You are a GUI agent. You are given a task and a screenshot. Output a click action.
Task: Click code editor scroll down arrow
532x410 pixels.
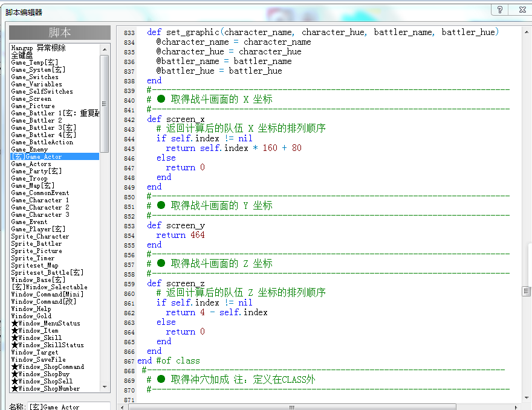526,398
